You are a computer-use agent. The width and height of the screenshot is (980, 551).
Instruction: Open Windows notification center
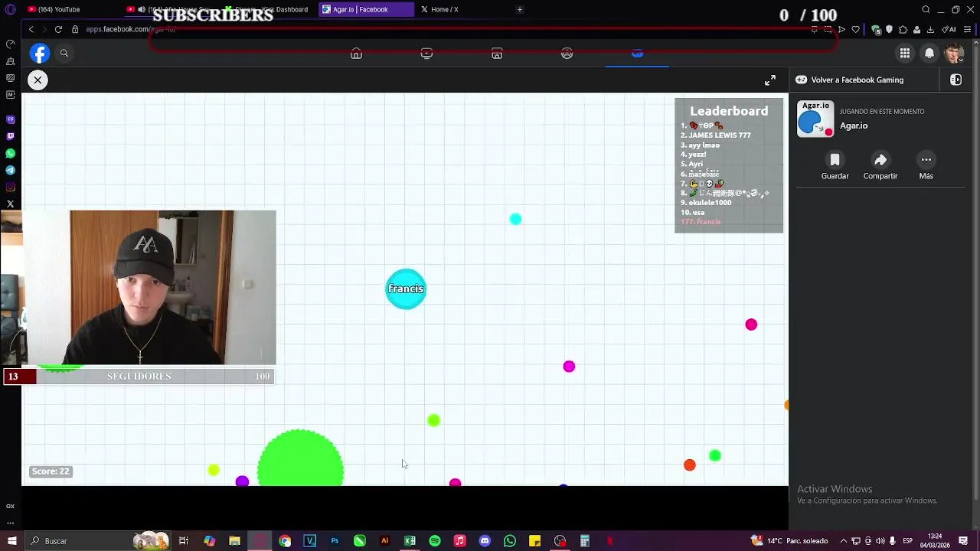(963, 541)
